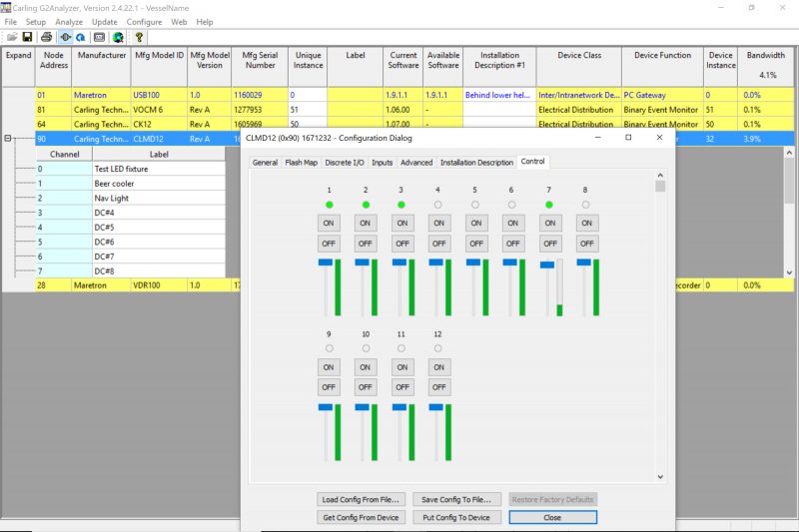Open the Setup menu
The width and height of the screenshot is (799, 532).
[36, 22]
